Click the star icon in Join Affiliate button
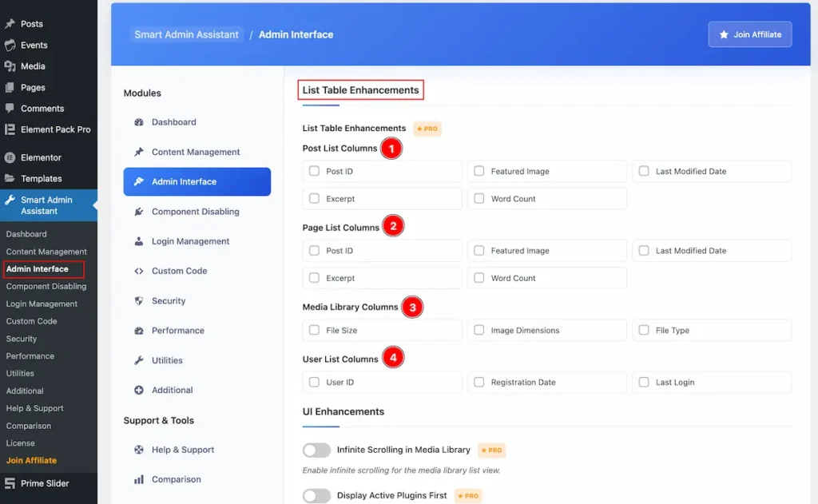Screen dimensions: 818x504 pyautogui.click(x=724, y=34)
